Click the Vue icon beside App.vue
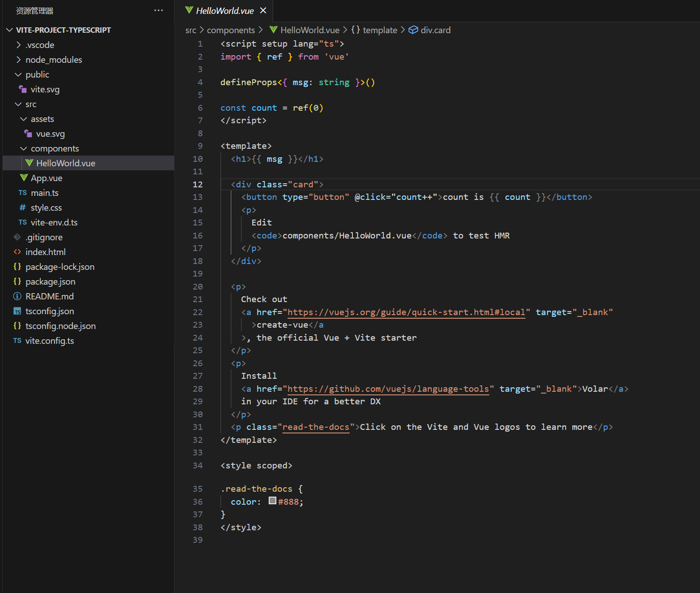Screen dimensions: 700x593 (24, 177)
